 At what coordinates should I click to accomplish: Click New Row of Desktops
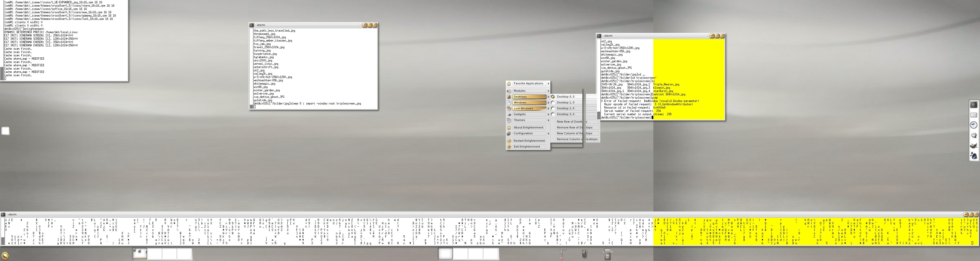click(570, 122)
